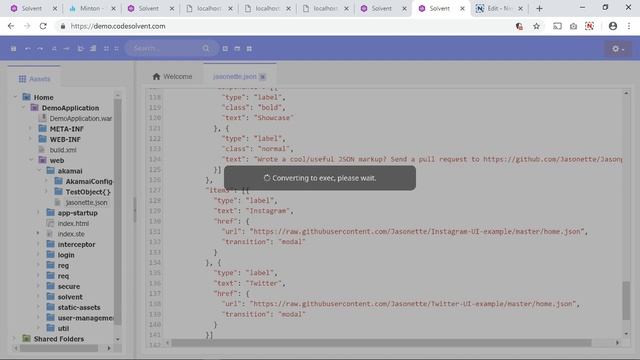Select the interceptor folder
This screenshot has width=640, height=360.
coord(76,244)
